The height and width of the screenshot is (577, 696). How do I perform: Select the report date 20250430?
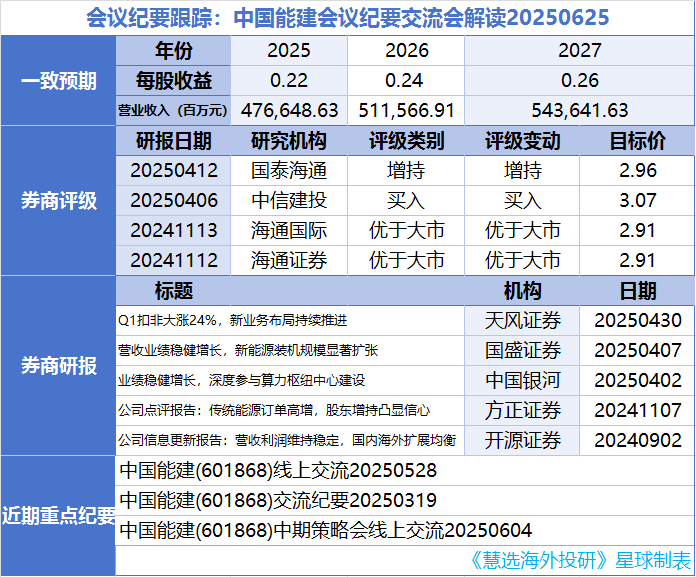click(637, 320)
